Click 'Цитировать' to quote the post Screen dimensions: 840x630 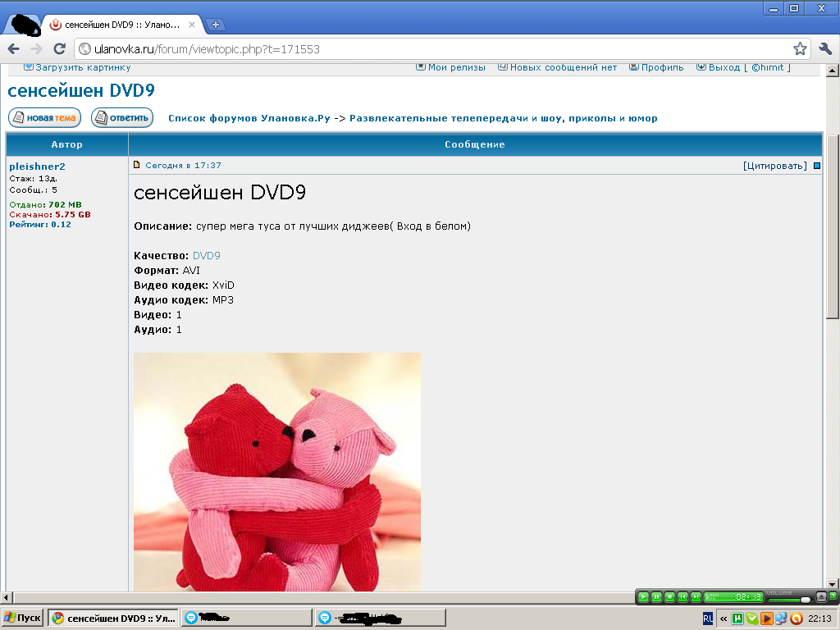coord(774,166)
